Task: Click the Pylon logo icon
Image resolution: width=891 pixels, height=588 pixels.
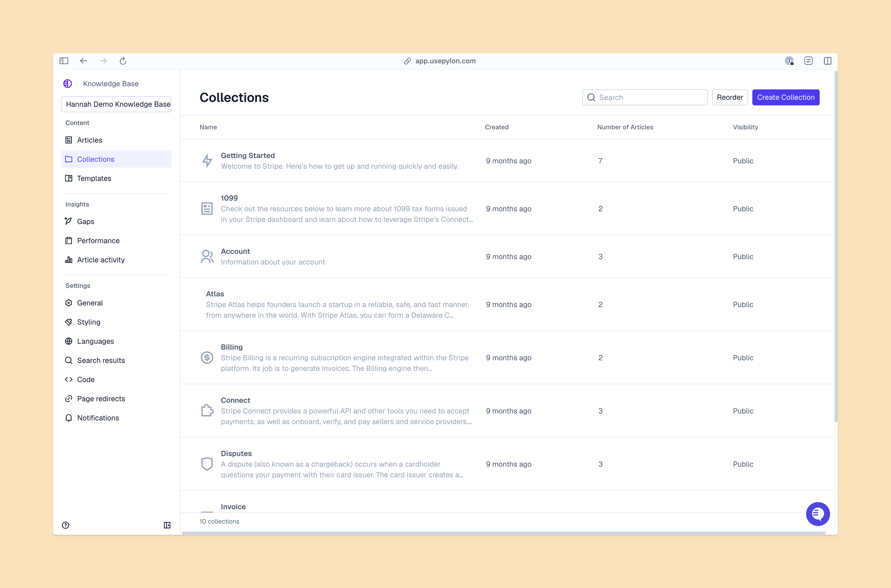Action: 68,84
